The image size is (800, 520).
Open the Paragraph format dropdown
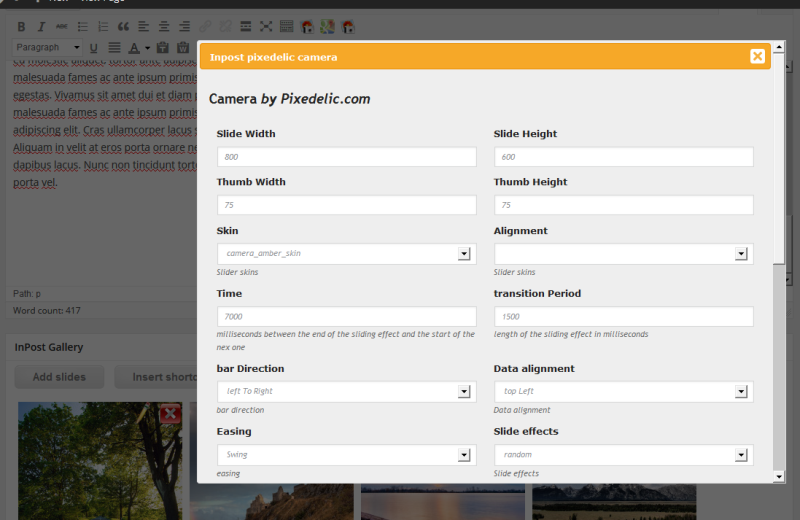coord(46,47)
